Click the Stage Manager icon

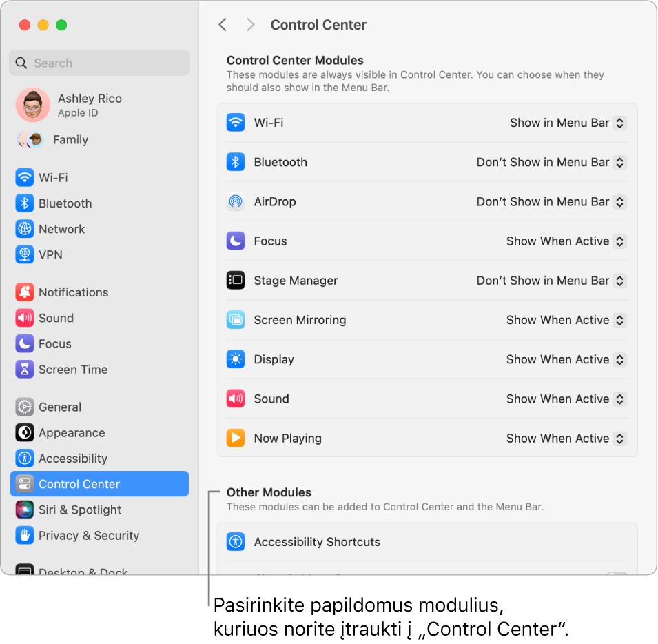click(236, 281)
